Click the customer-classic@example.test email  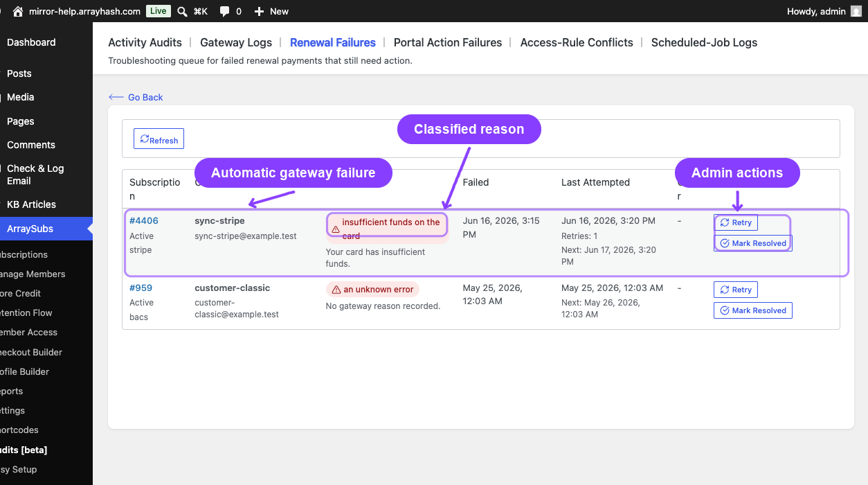coord(237,308)
